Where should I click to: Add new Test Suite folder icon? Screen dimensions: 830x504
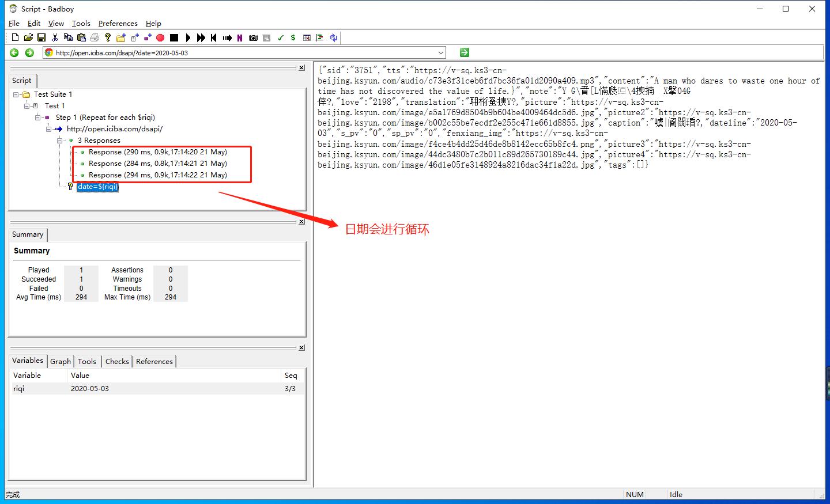(x=121, y=37)
